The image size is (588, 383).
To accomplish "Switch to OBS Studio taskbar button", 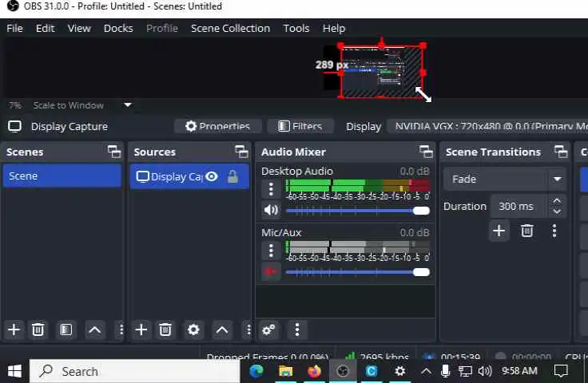I will tap(343, 371).
